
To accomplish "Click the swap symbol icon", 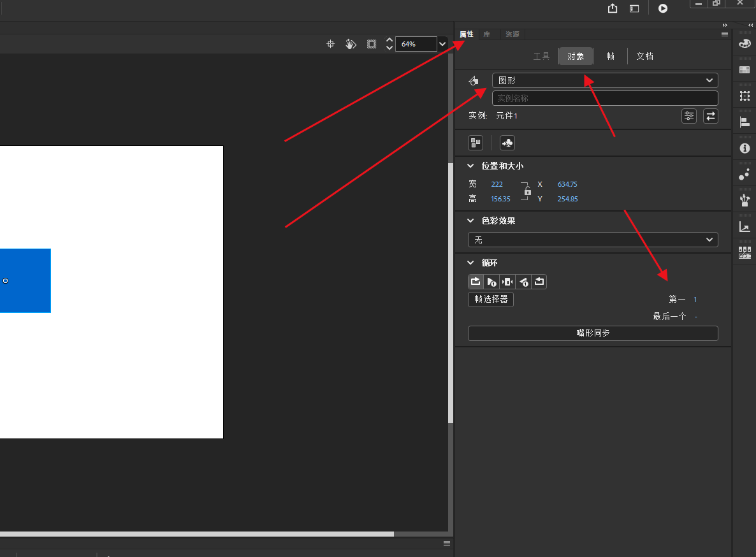I will (710, 116).
